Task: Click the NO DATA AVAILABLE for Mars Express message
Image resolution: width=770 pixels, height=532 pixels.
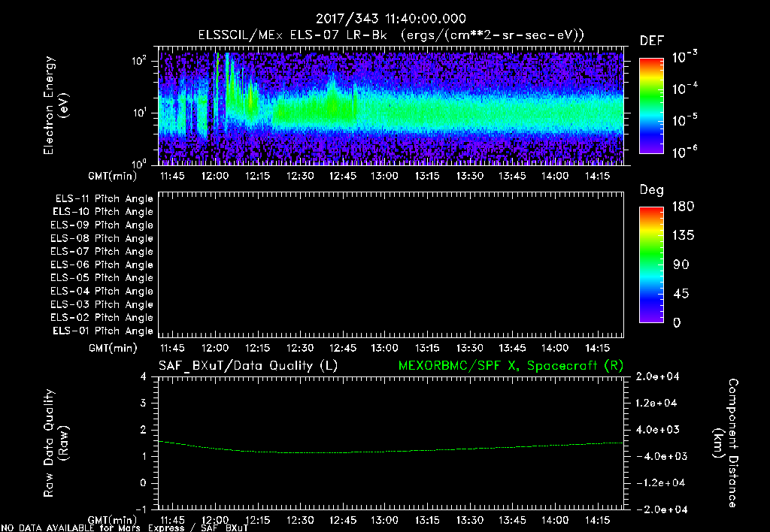Action: click(126, 527)
